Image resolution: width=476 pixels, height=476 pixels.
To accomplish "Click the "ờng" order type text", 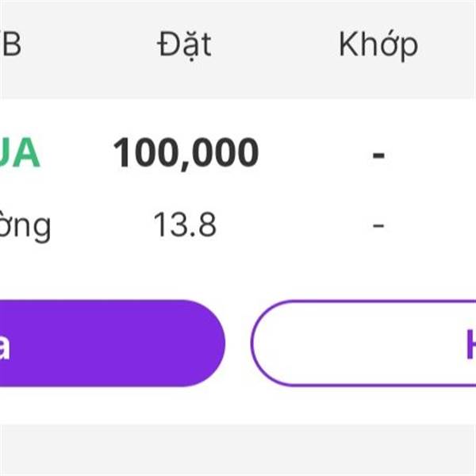I will 24,228.
